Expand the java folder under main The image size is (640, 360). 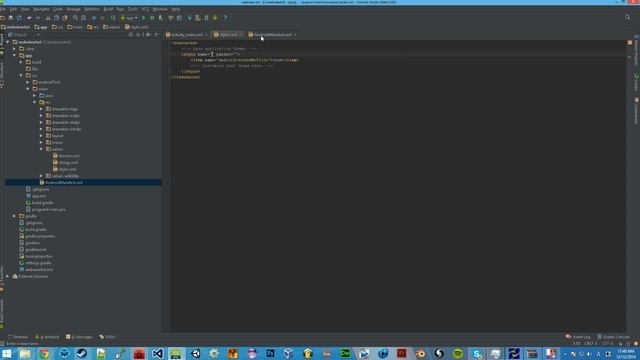(35, 96)
